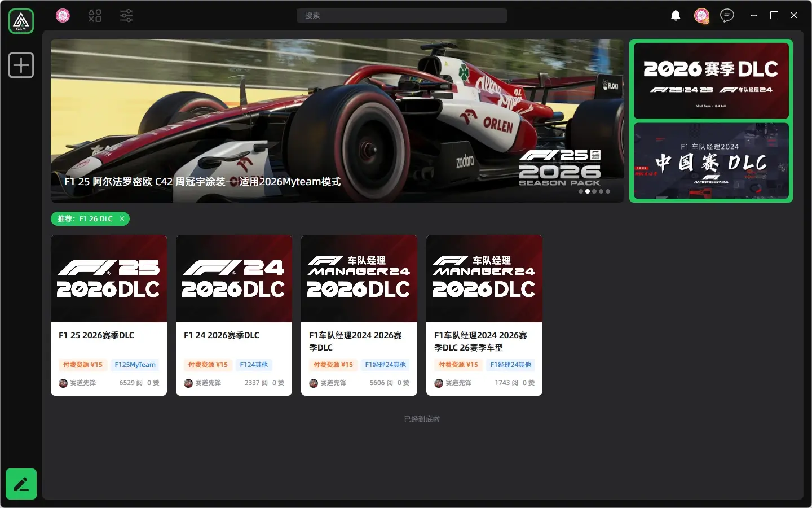Click 6529 阅 view count

point(131,383)
